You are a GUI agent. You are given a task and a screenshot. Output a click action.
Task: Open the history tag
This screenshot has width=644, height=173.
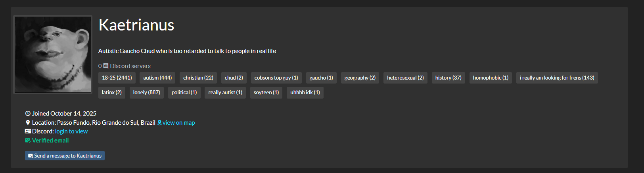coord(448,78)
